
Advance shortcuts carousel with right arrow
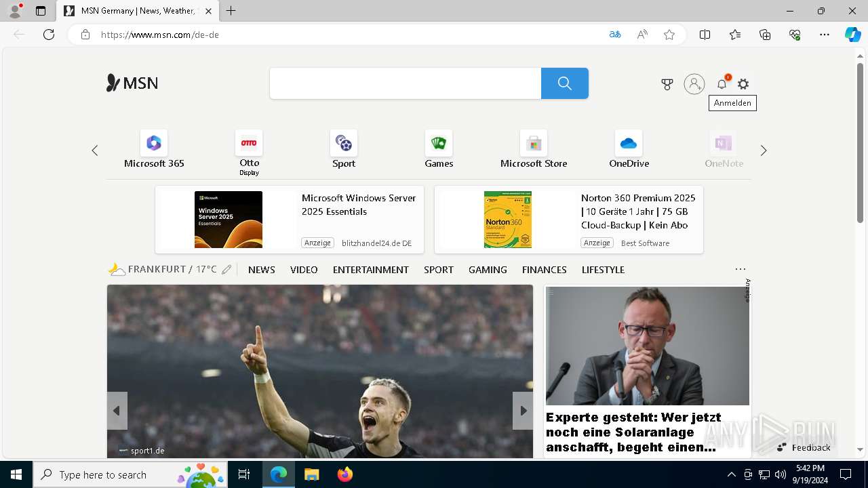(x=764, y=150)
